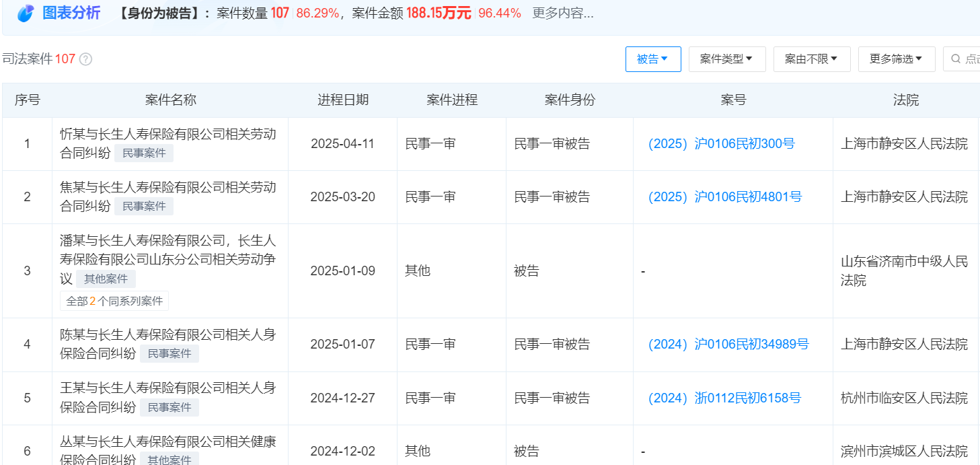Click the case amount 188.15万元
The height and width of the screenshot is (465, 980).
point(439,13)
